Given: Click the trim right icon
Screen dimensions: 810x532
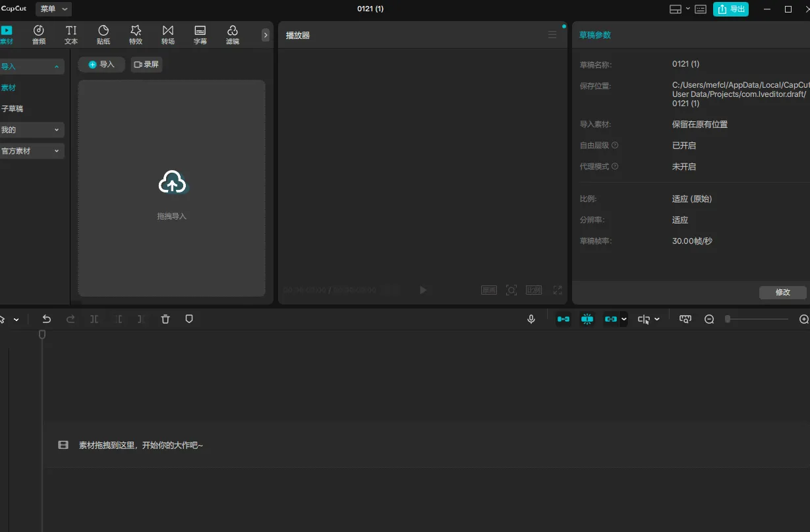Looking at the screenshot, I should click(140, 319).
